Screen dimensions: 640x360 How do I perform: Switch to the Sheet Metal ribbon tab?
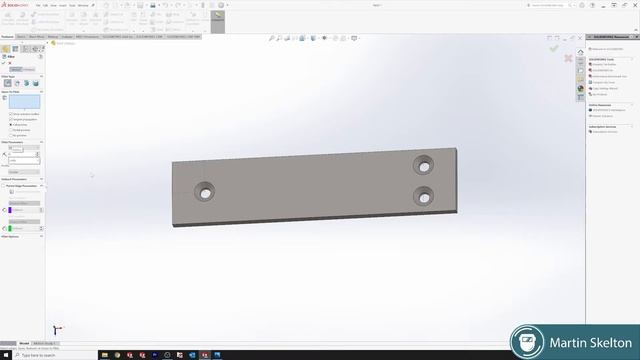coord(36,37)
